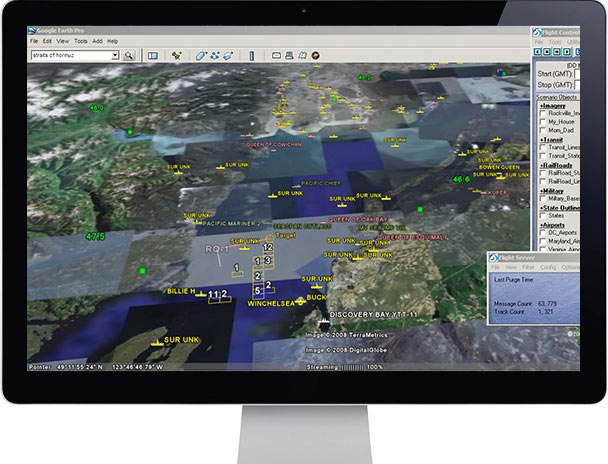Open the View menu in Google Earth
Screen dimensions: 608x464
(61, 41)
